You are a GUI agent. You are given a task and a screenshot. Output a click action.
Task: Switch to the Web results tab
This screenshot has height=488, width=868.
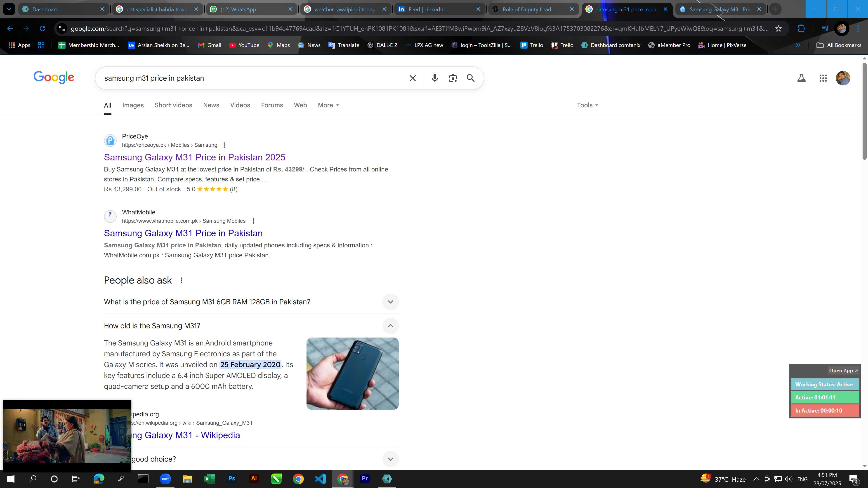point(300,105)
